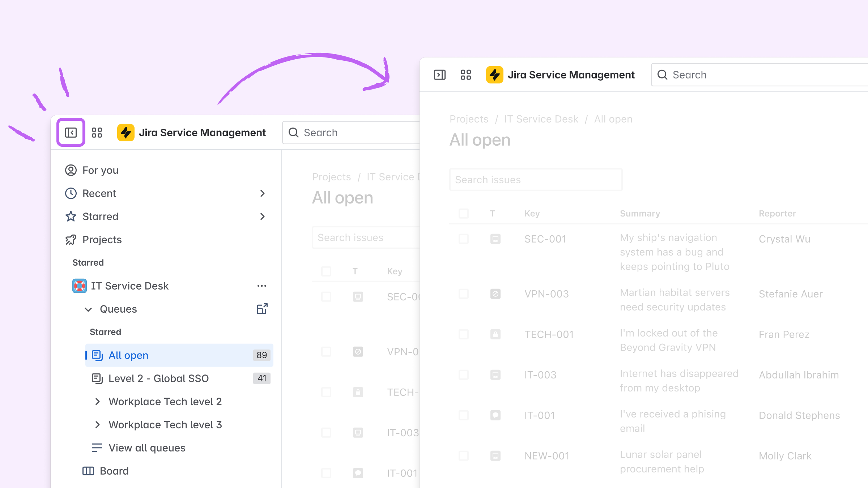Select the All open queue

pyautogui.click(x=179, y=355)
